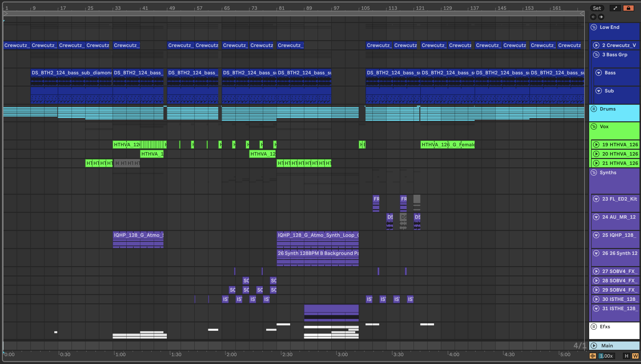Screen dimensions: 641x364
Task: Click the Set locator button
Action: (597, 8)
